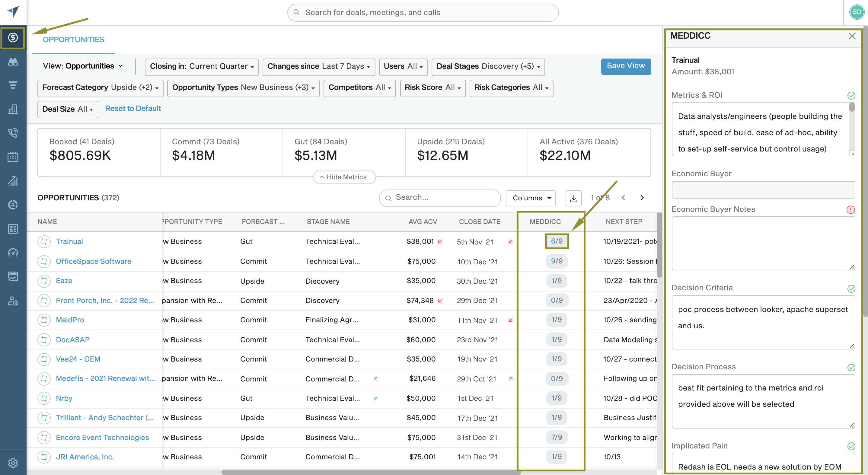Viewport: 868px width, 475px height.
Task: Open the speedometer gauge sidebar icon
Action: click(13, 252)
